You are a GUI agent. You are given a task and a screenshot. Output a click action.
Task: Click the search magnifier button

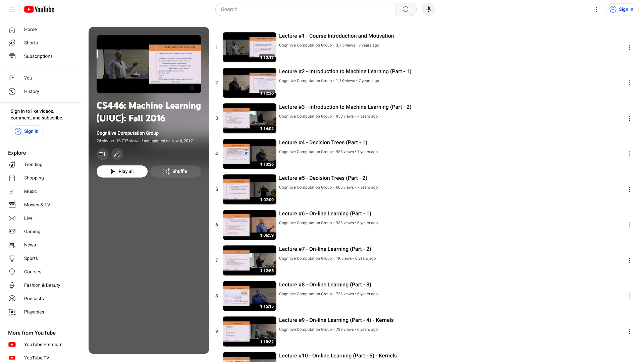pos(406,9)
